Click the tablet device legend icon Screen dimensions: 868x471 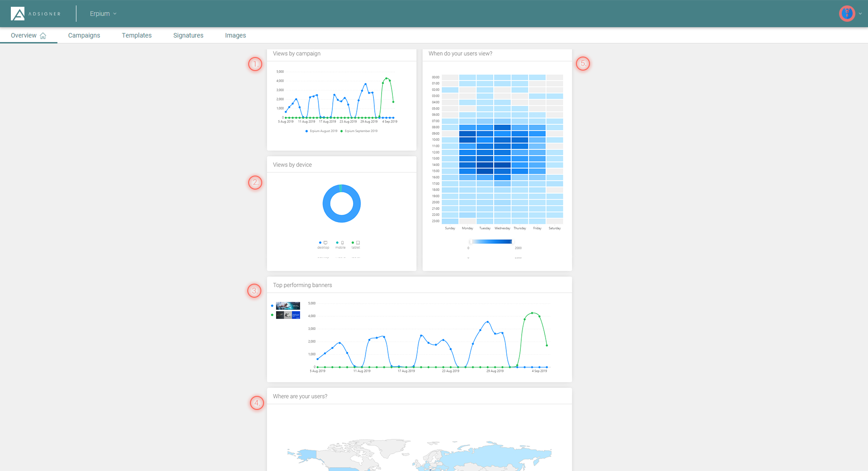[x=358, y=243]
